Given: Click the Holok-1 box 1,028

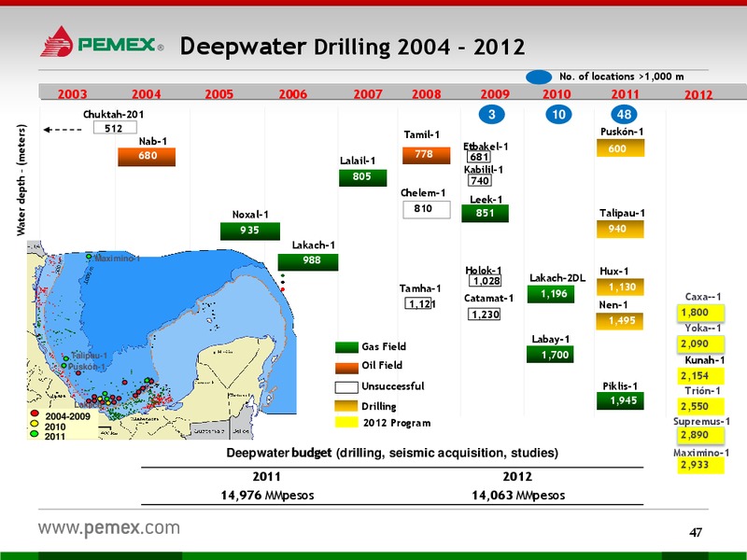Looking at the screenshot, I should click(x=485, y=281).
